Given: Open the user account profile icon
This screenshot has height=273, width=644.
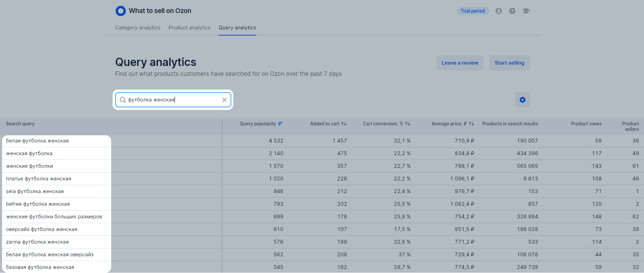Looking at the screenshot, I should [498, 11].
